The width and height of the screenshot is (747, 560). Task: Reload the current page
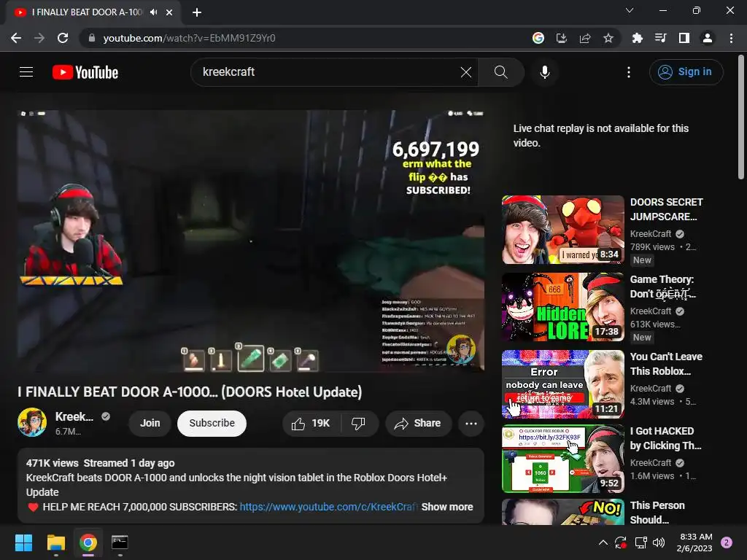pos(63,38)
